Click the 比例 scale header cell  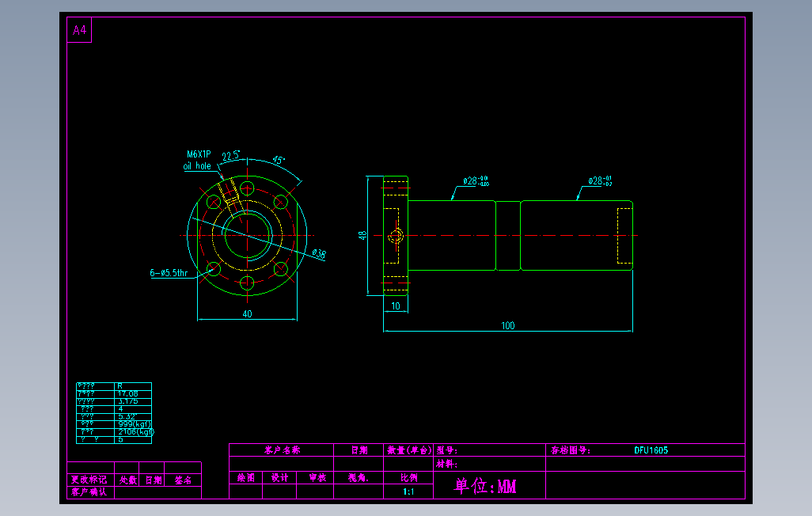(x=408, y=478)
